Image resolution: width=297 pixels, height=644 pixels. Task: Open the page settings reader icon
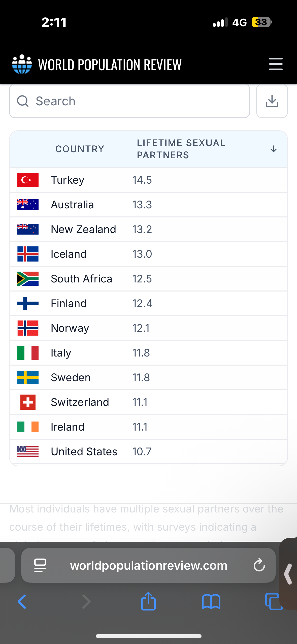tap(40, 565)
